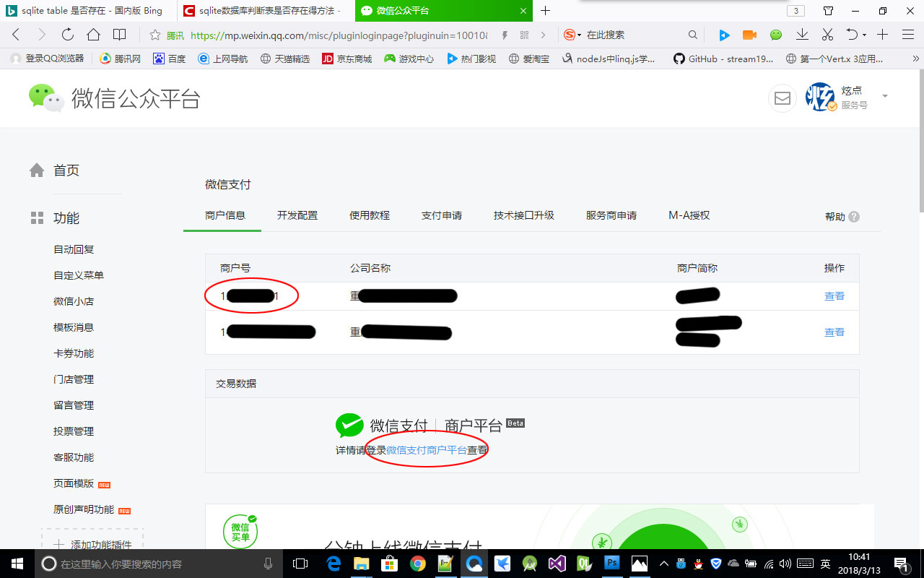Select the 服务商申请 tab
The width and height of the screenshot is (924, 578).
point(611,215)
